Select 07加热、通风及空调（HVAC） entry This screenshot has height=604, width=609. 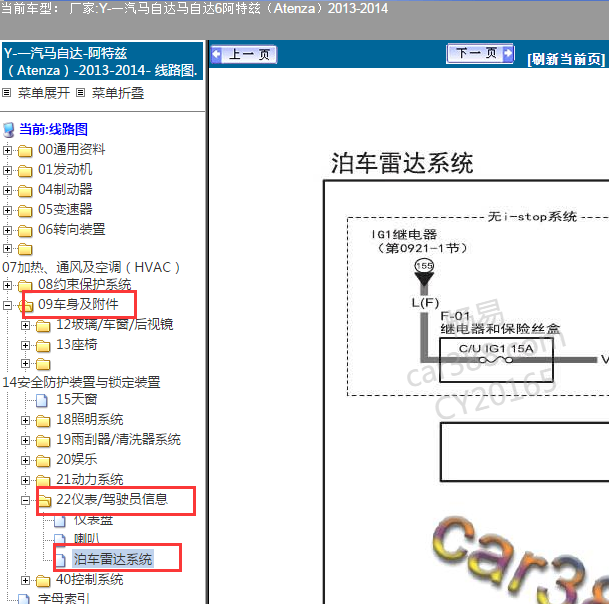click(x=91, y=267)
